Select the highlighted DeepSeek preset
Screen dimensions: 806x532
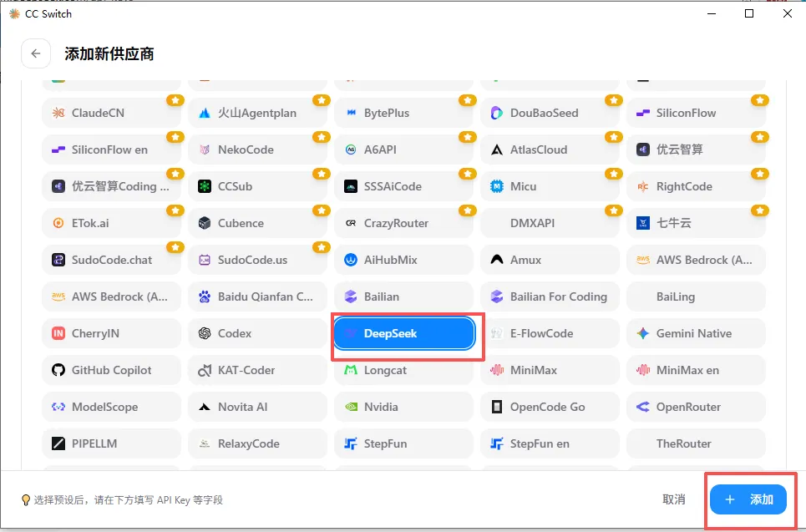click(x=403, y=333)
